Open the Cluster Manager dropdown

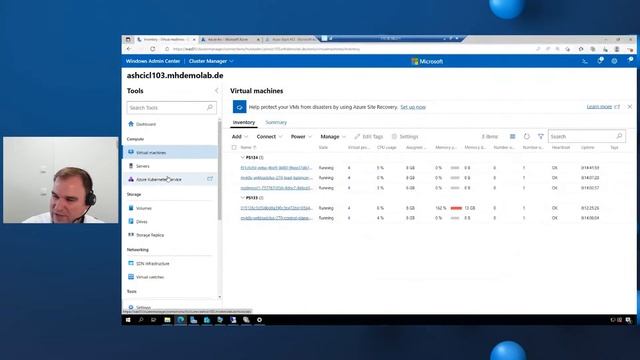(x=211, y=61)
